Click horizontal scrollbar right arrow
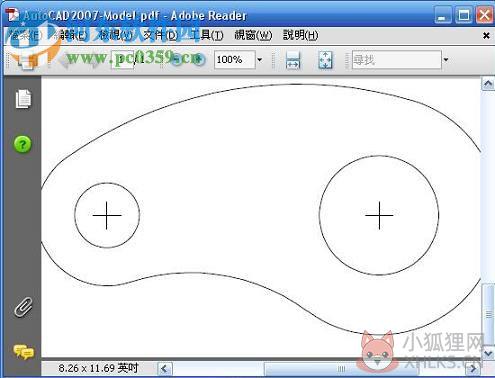 pyautogui.click(x=473, y=369)
